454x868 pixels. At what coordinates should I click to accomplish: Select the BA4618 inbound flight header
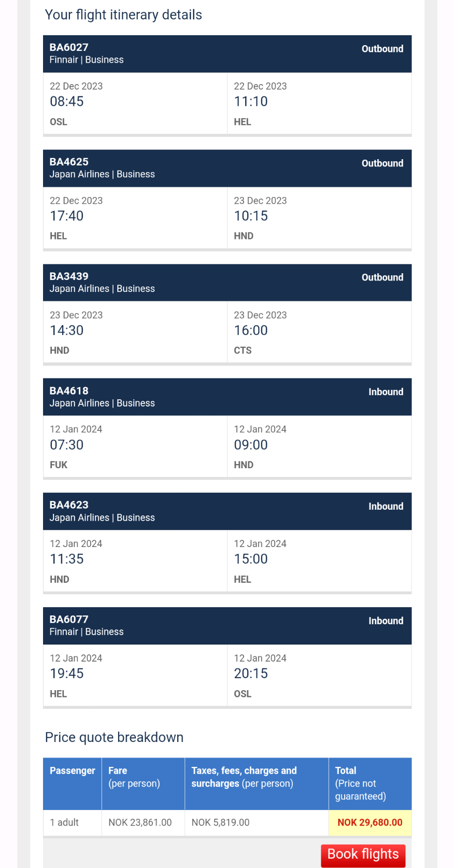pyautogui.click(x=227, y=397)
